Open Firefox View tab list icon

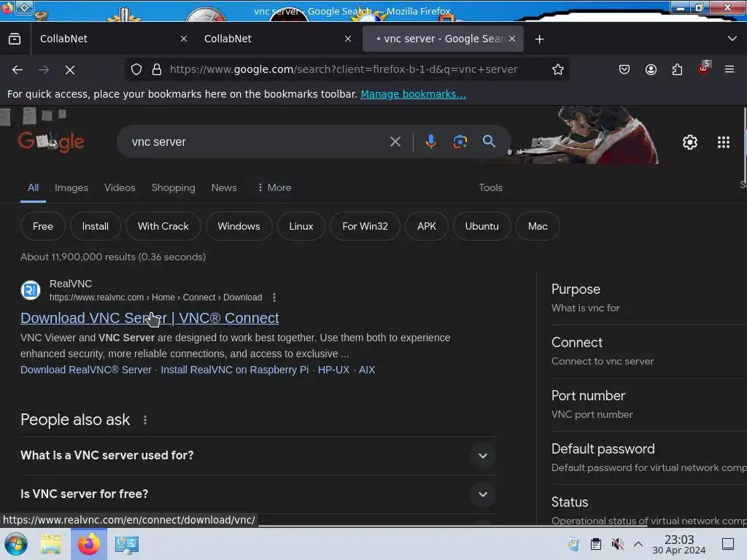click(x=15, y=39)
